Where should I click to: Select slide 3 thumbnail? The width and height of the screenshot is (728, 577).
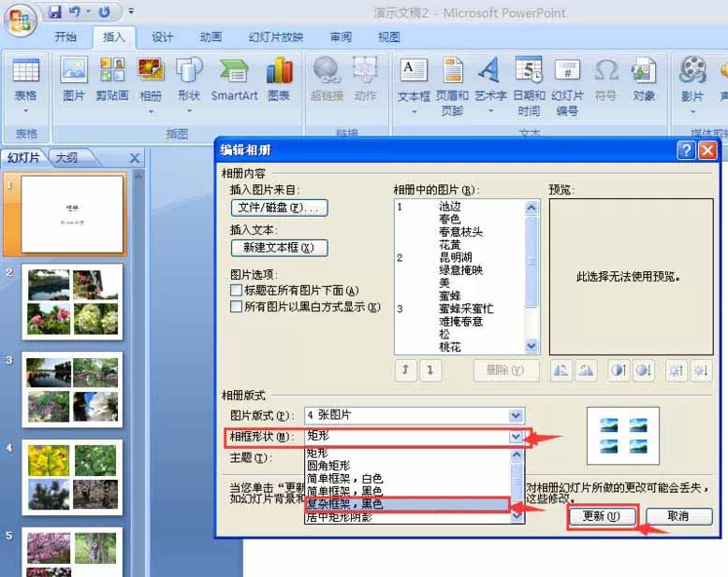point(72,389)
